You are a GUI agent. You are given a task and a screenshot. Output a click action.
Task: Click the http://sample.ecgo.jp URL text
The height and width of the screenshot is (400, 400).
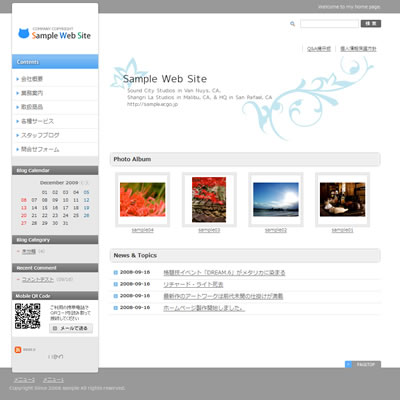pos(152,104)
